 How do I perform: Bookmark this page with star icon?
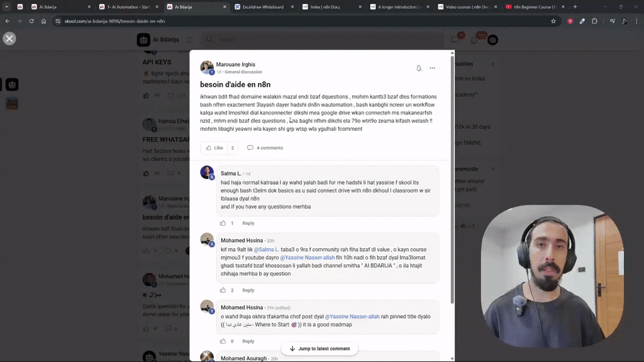coord(553,21)
